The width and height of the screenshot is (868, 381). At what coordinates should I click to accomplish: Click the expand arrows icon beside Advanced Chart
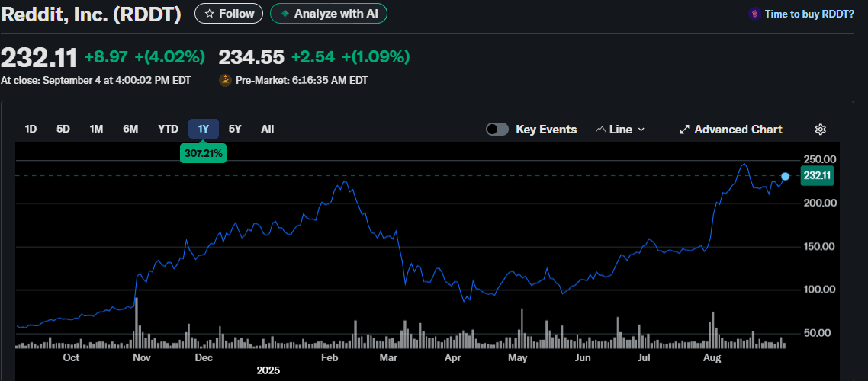click(x=684, y=130)
